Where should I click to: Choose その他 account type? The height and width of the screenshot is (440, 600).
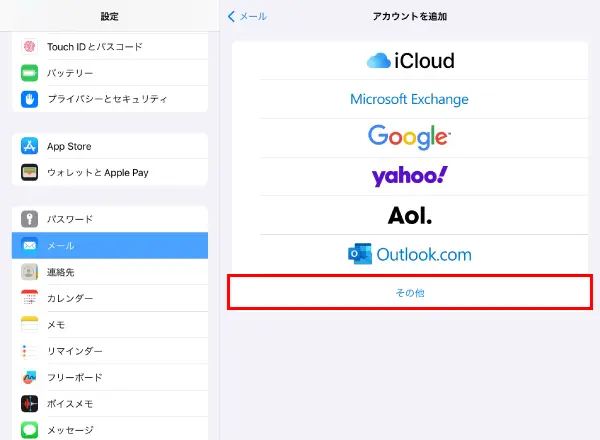coord(409,292)
